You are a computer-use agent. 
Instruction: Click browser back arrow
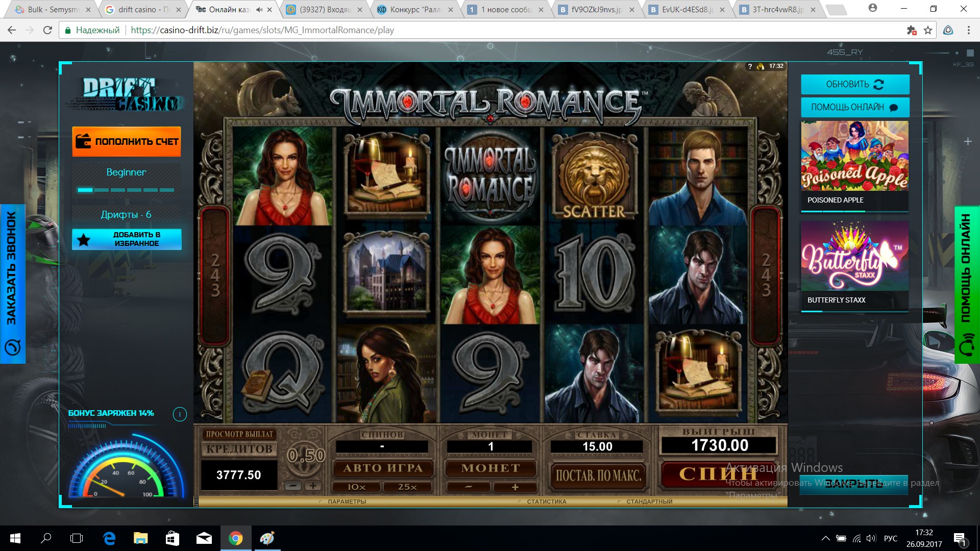coord(11,30)
